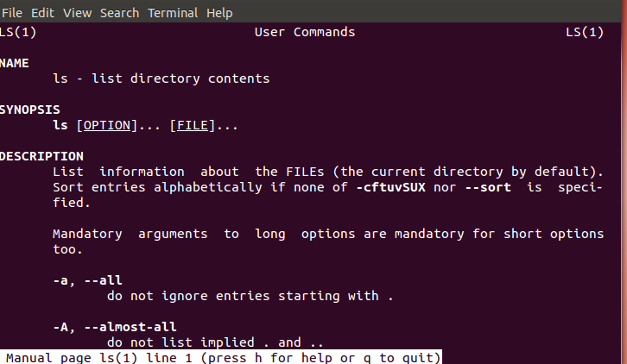Click the DESCRIPTION section heading
Viewport: 627px width, 364px height.
[41, 156]
